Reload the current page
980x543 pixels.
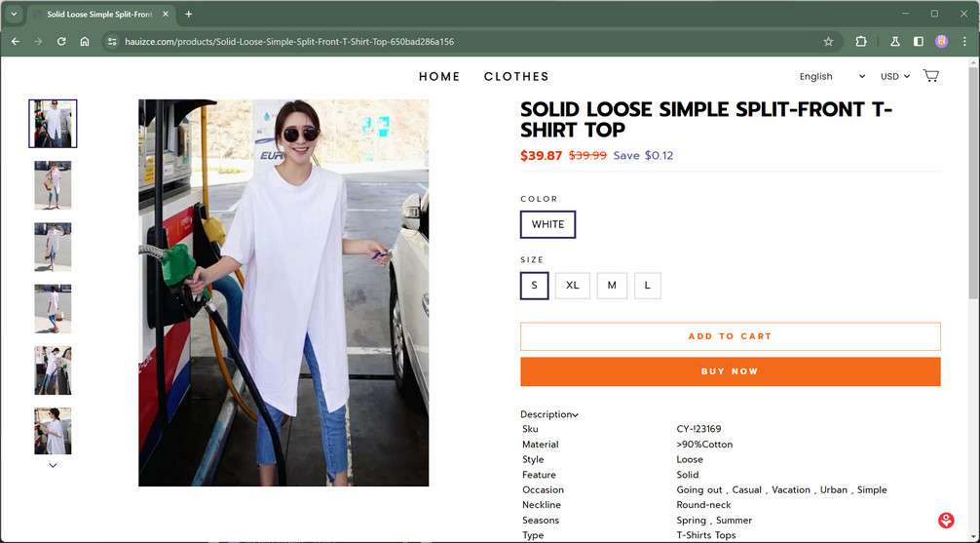pyautogui.click(x=61, y=42)
